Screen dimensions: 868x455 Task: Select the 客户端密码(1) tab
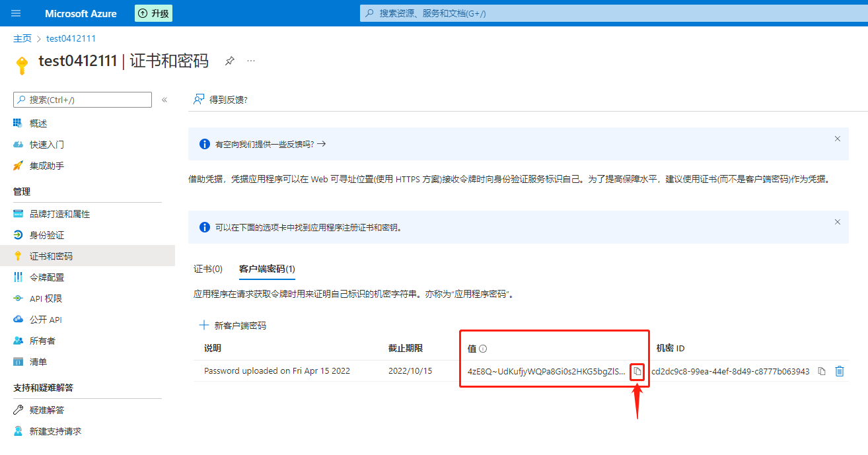[x=267, y=269]
